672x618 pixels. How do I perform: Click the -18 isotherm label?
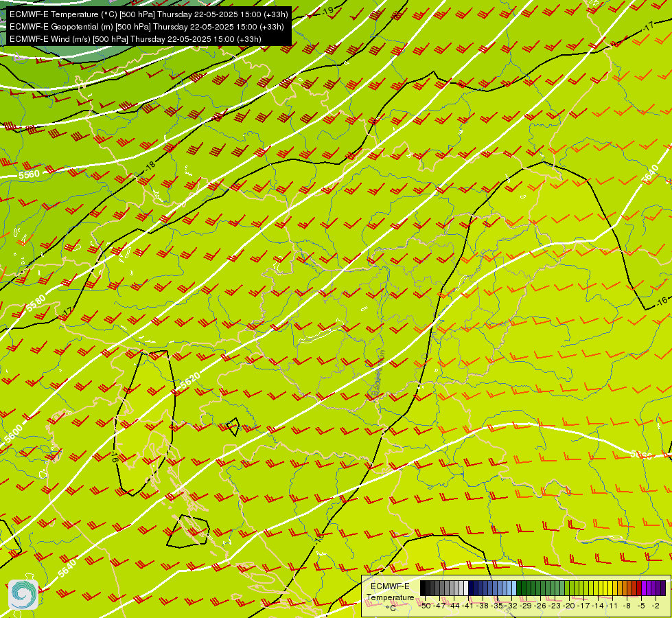tap(150, 166)
